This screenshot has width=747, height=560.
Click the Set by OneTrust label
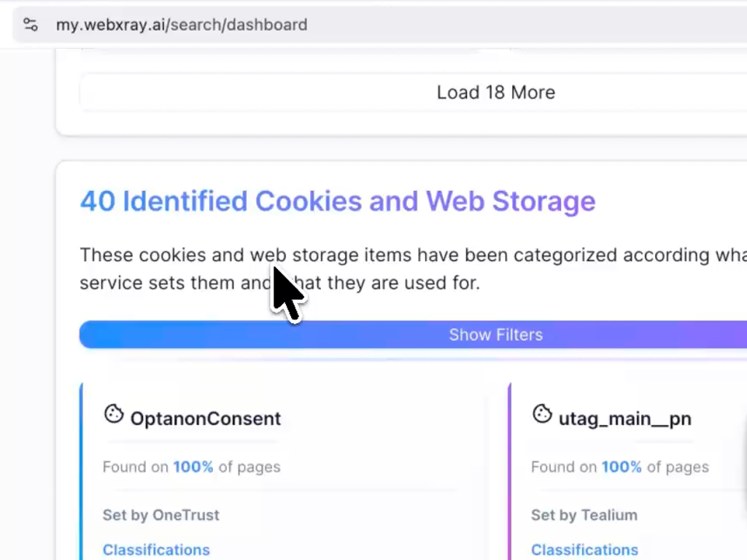click(161, 515)
